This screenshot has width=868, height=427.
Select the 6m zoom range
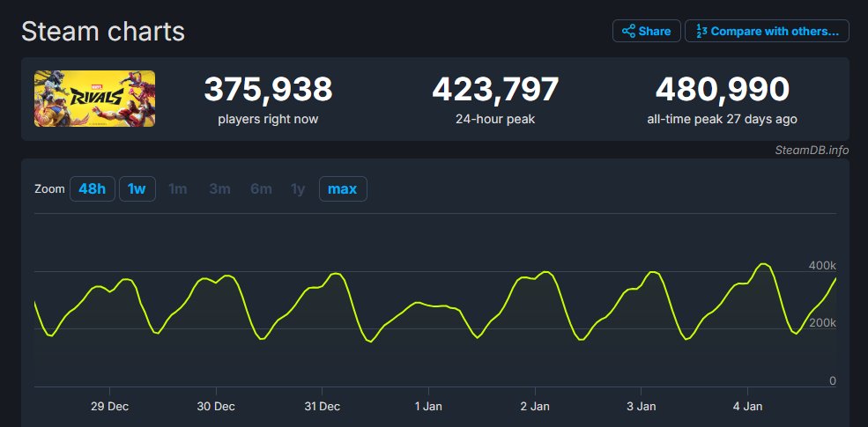[x=261, y=189]
